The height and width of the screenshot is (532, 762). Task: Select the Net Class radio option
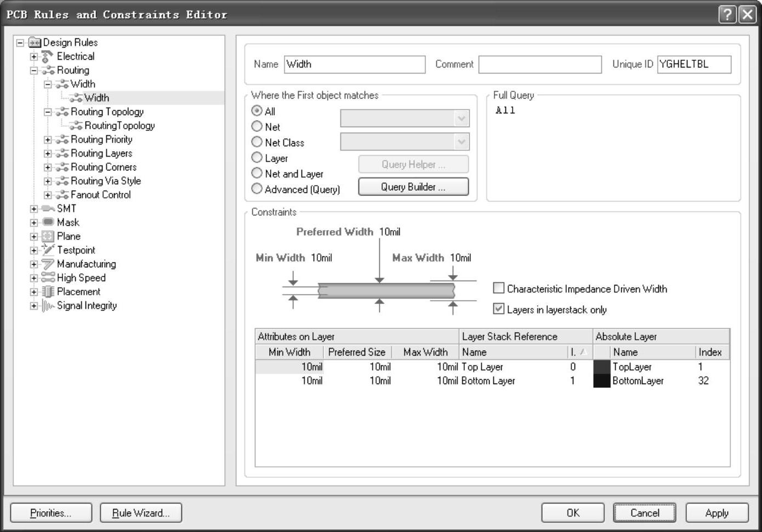point(257,142)
